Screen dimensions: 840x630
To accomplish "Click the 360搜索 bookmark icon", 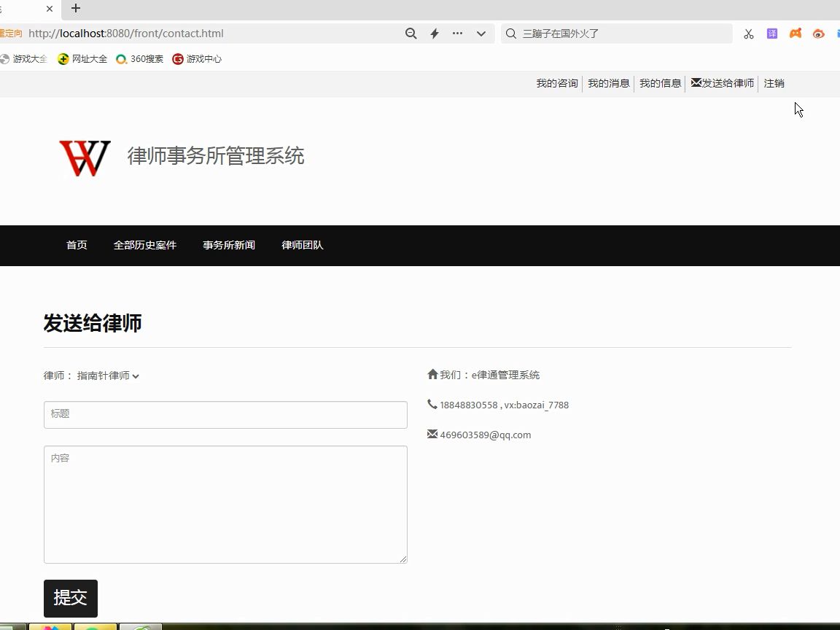I will point(122,59).
